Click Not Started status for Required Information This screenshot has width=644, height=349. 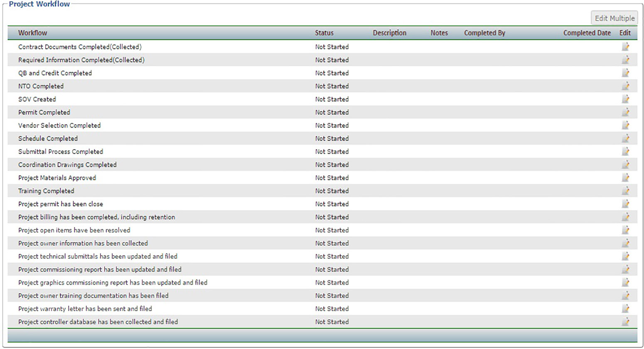(x=332, y=60)
